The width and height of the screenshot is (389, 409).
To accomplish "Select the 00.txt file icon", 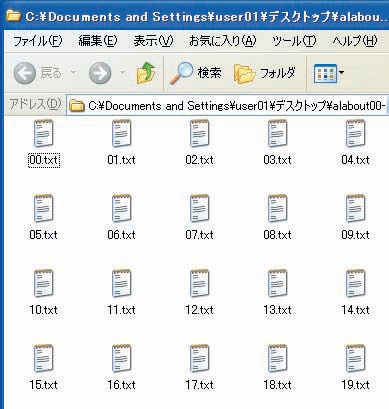I will 44,134.
